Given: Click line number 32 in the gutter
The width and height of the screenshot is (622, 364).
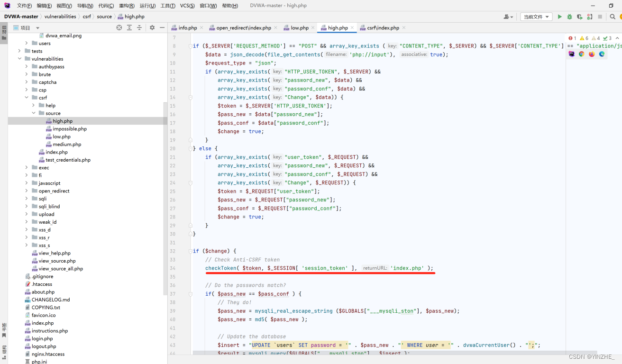Looking at the screenshot, I should pyautogui.click(x=173, y=251).
